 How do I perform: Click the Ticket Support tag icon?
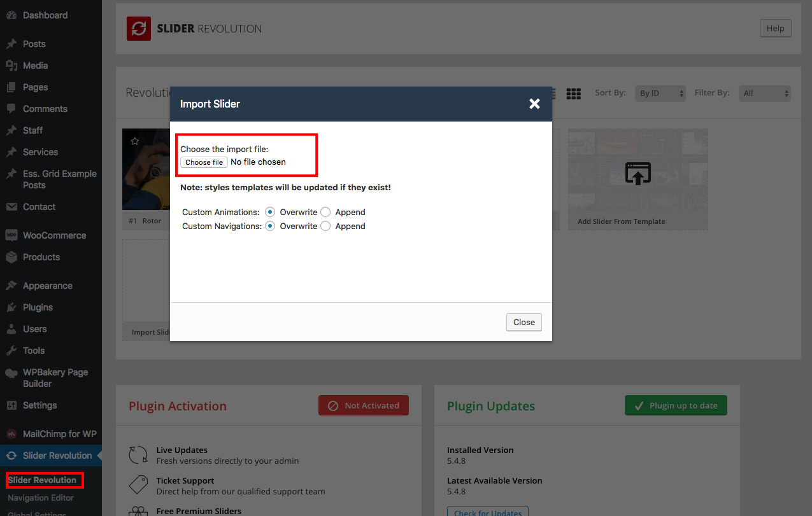[138, 485]
